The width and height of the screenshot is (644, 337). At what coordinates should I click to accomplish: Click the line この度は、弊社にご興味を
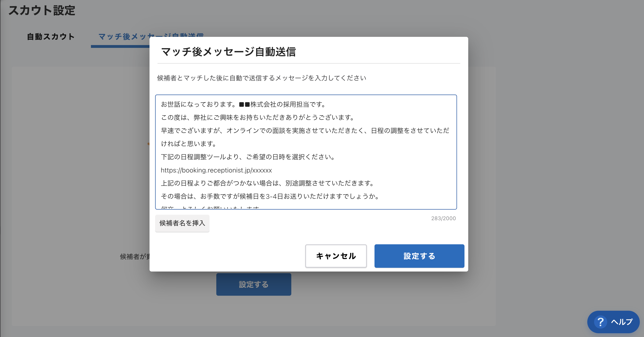[x=258, y=117]
